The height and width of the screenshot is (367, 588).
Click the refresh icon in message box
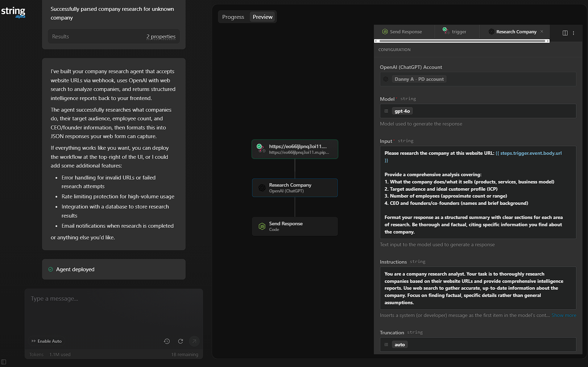point(181,341)
